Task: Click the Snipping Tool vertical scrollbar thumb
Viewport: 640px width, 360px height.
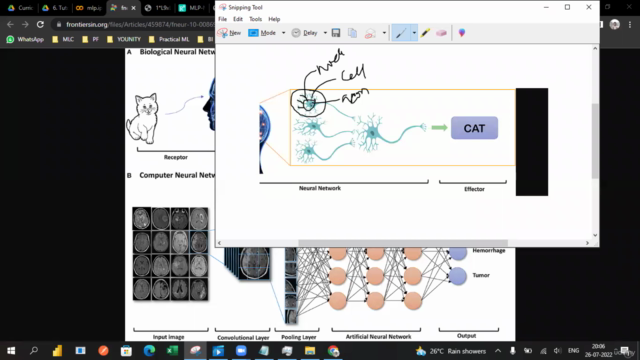Action: pos(595,141)
